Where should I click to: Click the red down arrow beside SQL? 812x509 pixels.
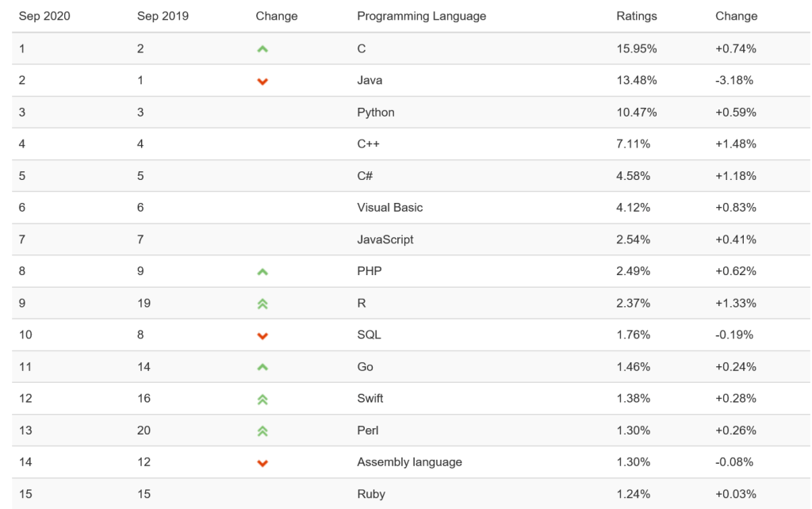[x=262, y=335]
